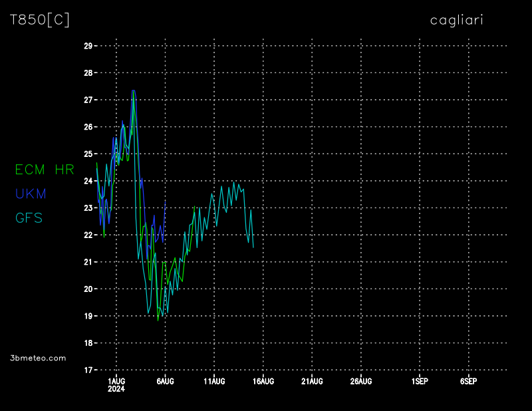Click the 29 degree y-axis label

[x=88, y=46]
